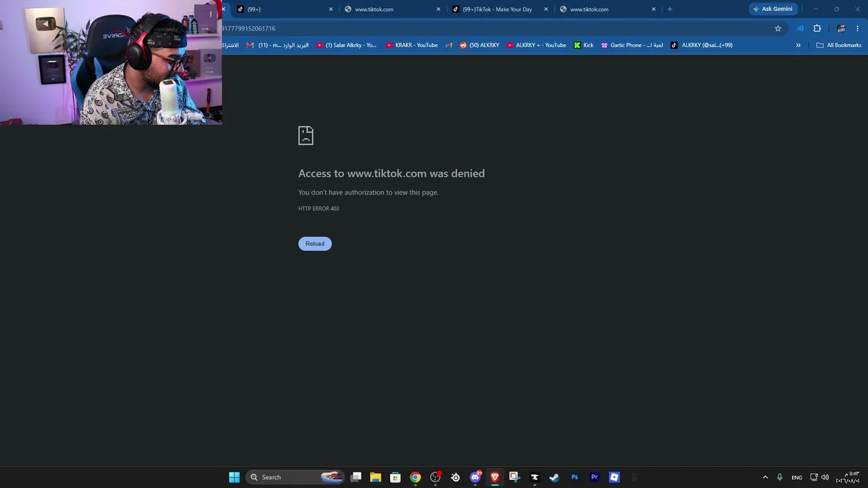The height and width of the screenshot is (488, 868).
Task: Open Premiere Pro from the taskbar
Action: [x=594, y=477]
